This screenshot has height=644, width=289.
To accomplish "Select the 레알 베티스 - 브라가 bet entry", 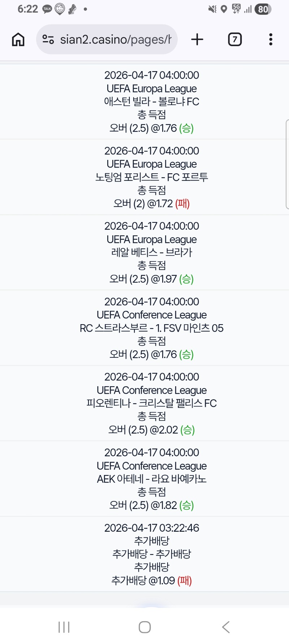I will point(152,252).
